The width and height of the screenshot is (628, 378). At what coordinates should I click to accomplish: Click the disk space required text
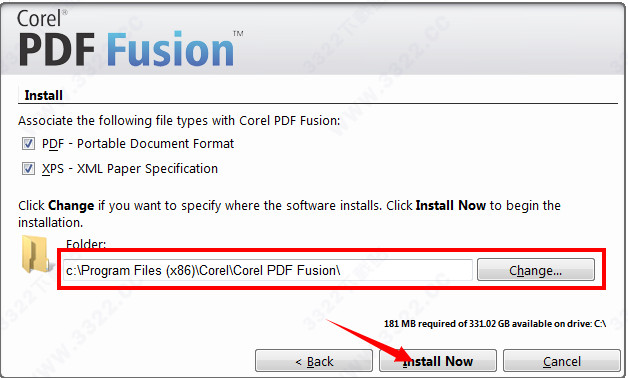pyautogui.click(x=495, y=324)
